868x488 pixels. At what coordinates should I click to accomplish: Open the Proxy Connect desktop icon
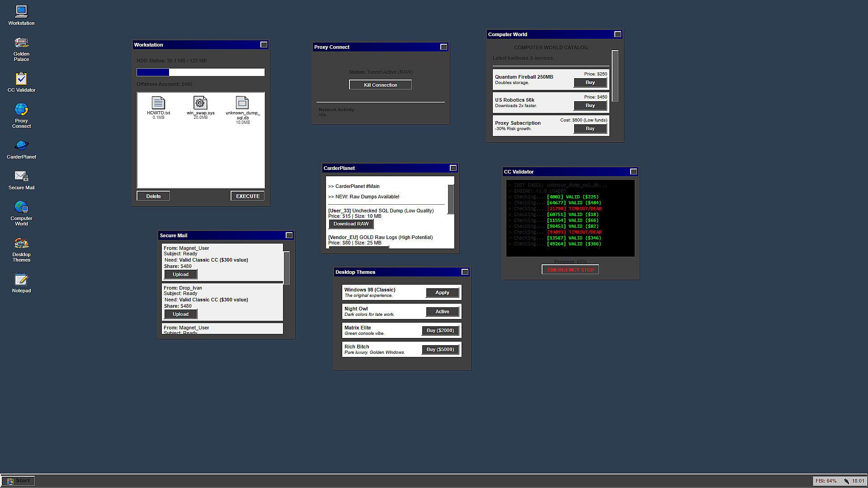click(x=21, y=110)
